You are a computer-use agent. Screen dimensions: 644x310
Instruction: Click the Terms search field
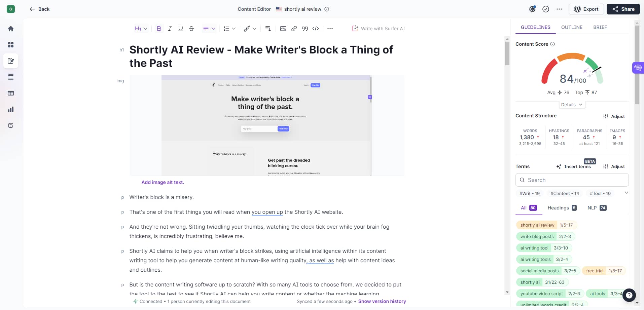pos(572,180)
